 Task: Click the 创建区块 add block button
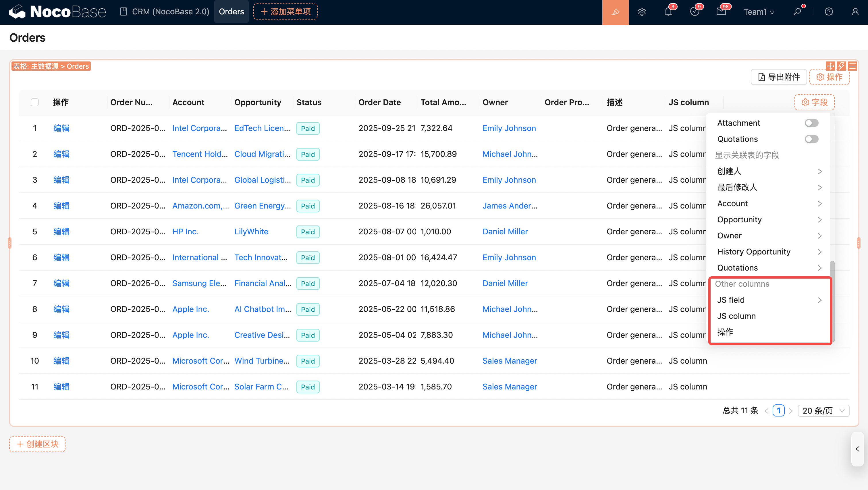[x=37, y=444]
